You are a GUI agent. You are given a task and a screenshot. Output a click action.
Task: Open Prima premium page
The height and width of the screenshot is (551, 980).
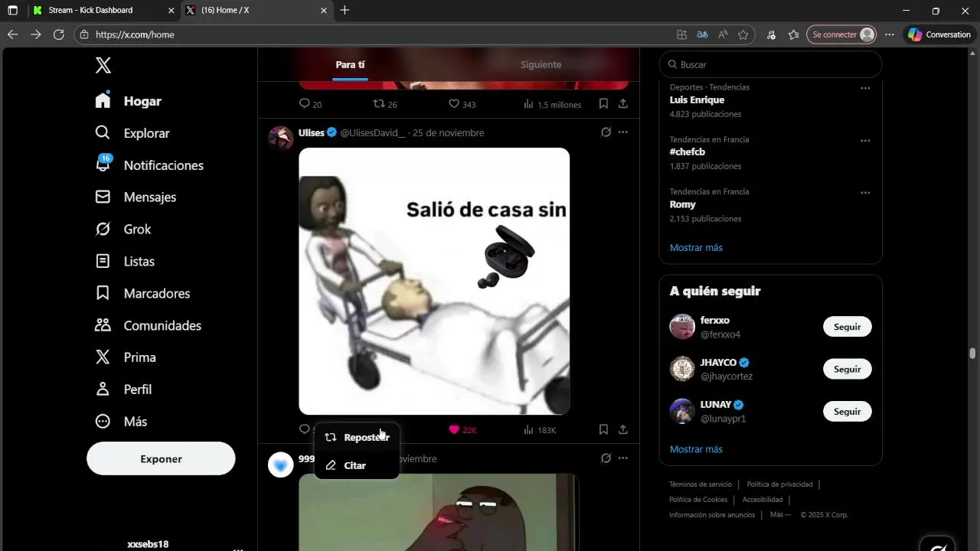pos(126,357)
